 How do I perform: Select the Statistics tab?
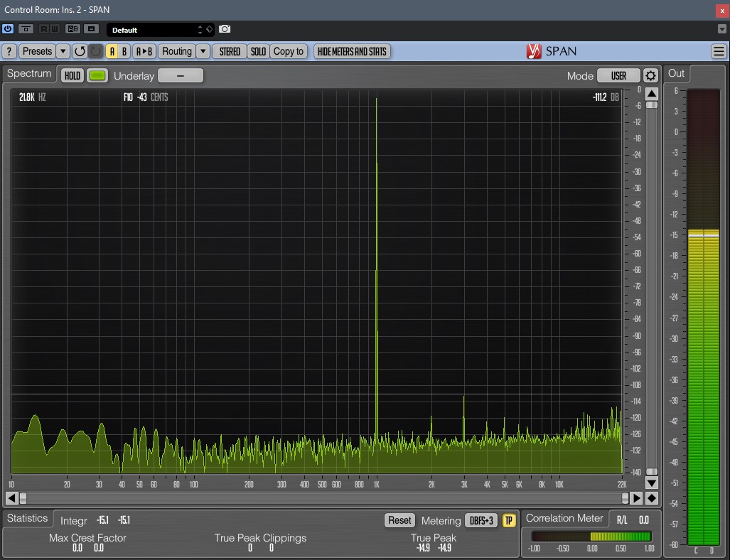(27, 518)
